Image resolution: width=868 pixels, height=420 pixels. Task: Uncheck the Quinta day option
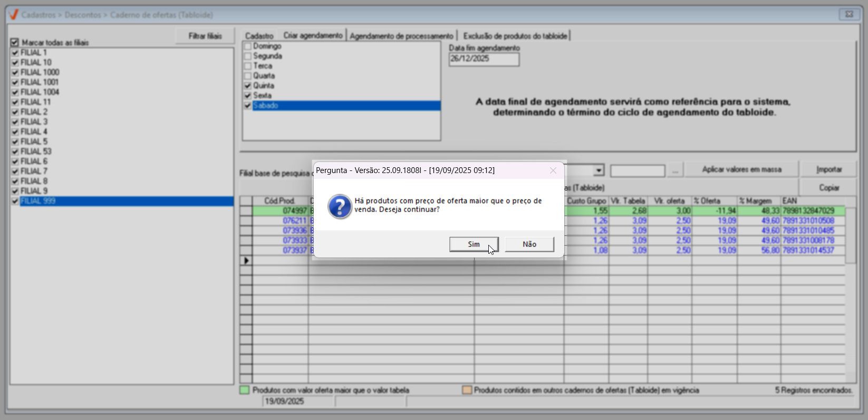[x=247, y=85]
